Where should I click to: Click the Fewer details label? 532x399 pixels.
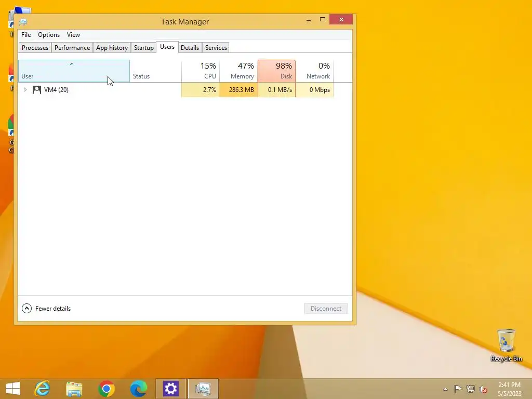point(53,309)
